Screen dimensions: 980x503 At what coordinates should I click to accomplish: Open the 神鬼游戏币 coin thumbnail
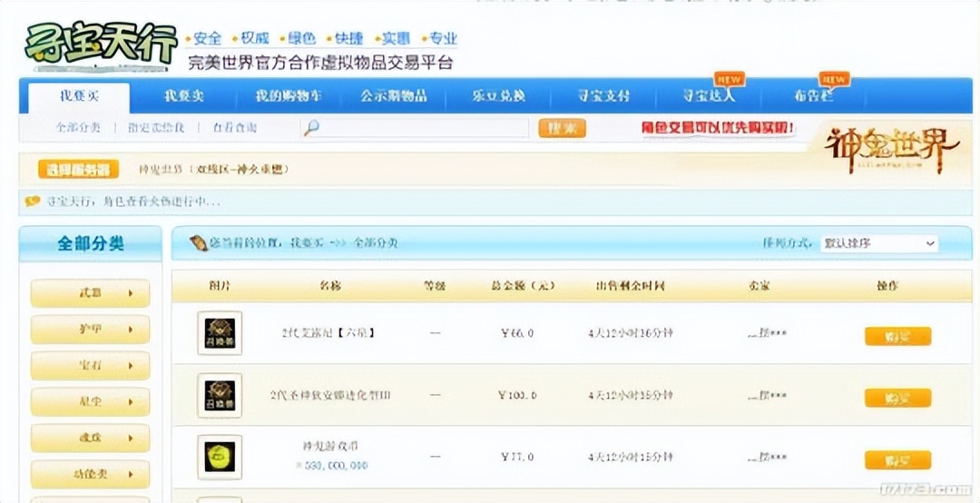pyautogui.click(x=220, y=457)
